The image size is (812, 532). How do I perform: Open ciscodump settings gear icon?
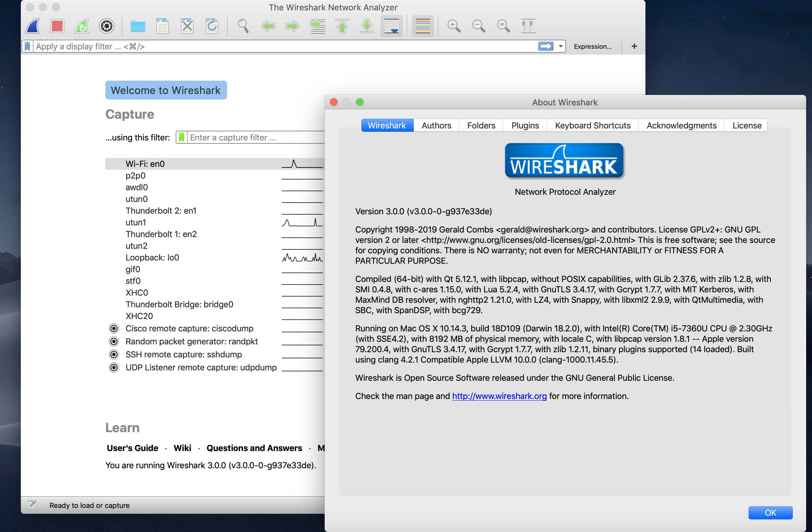pos(114,328)
